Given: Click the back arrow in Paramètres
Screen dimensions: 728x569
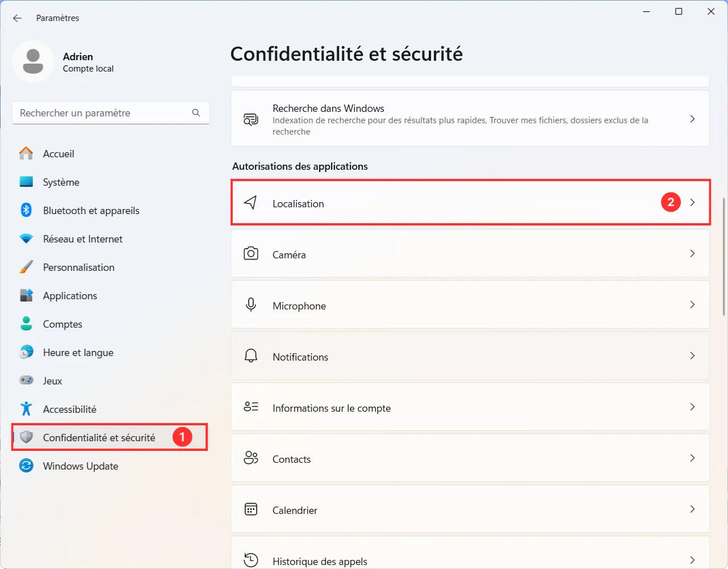Looking at the screenshot, I should click(x=17, y=18).
